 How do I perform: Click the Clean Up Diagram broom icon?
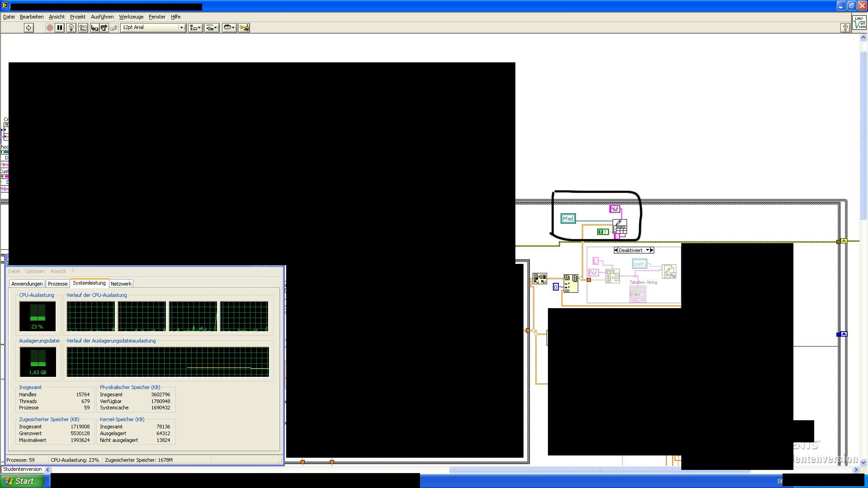coord(244,28)
